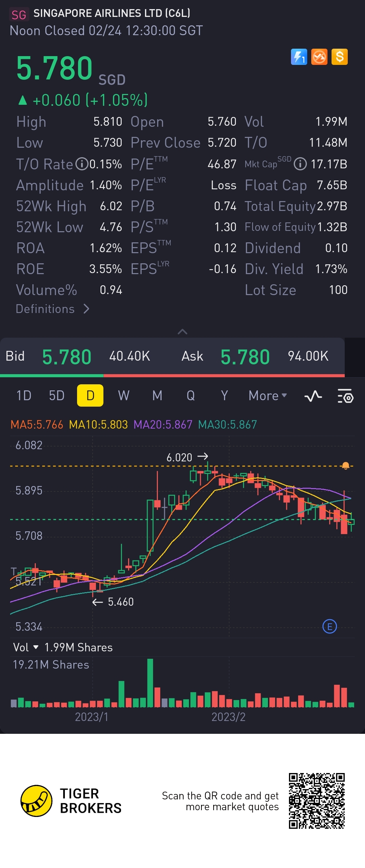Tap the 52Wk High value 6.02

click(x=111, y=206)
